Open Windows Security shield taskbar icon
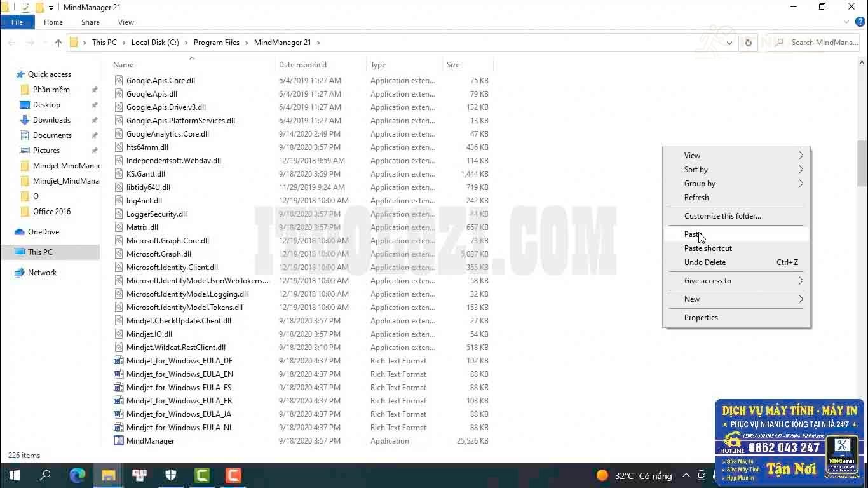This screenshot has height=488, width=868. tap(171, 475)
